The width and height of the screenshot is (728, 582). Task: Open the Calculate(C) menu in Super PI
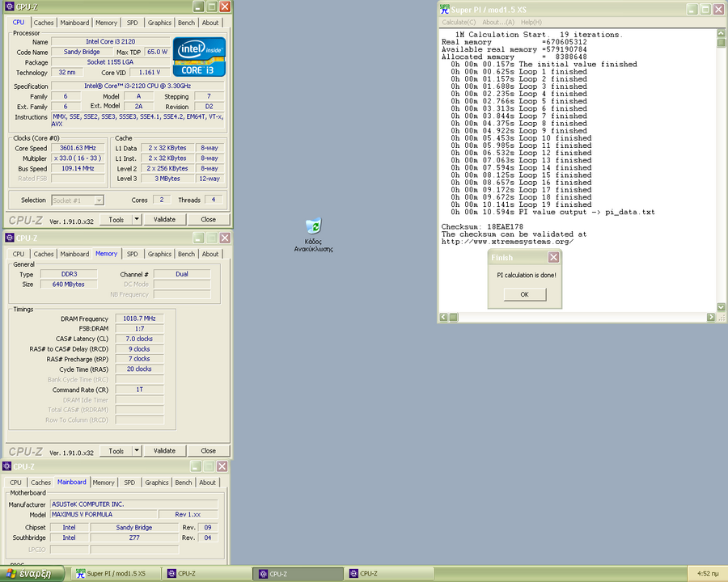tap(459, 23)
